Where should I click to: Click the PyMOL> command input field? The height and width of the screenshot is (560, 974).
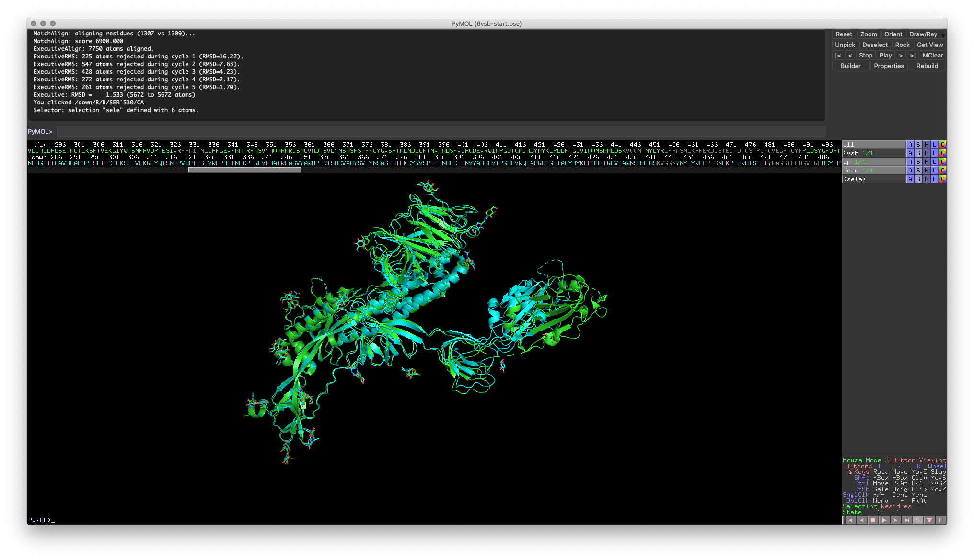[x=441, y=131]
